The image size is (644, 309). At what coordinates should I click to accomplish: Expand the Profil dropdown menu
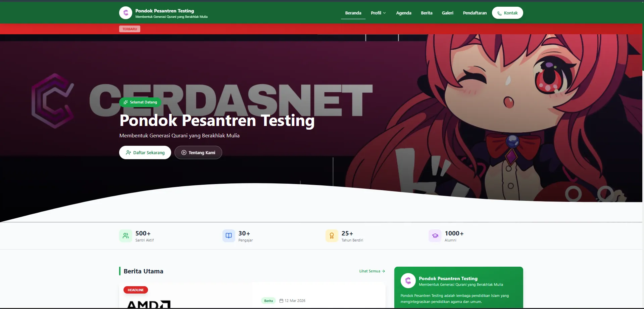tap(378, 13)
